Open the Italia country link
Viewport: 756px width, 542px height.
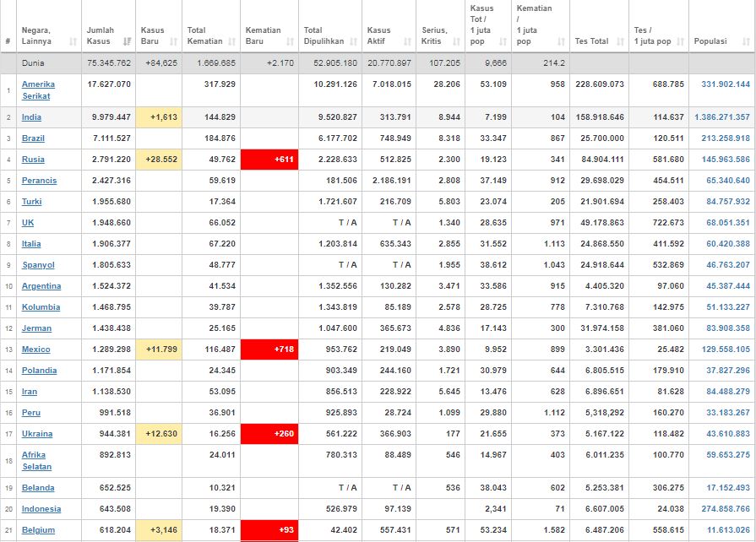click(x=31, y=244)
